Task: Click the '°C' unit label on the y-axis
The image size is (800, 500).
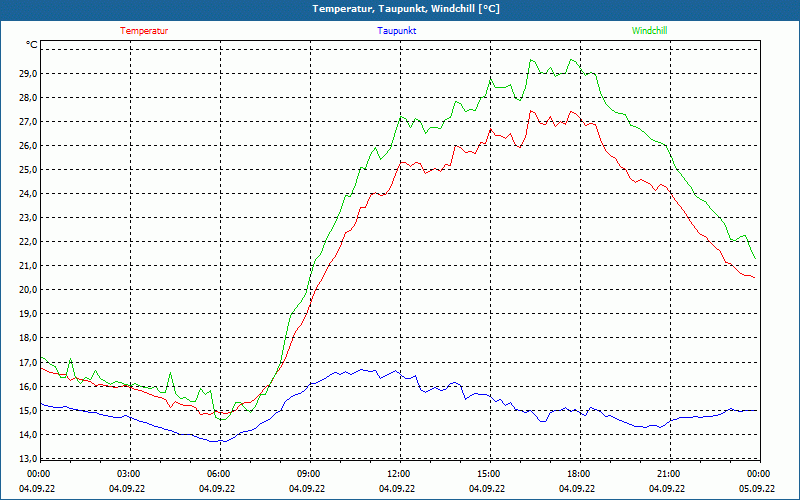Action: [32, 45]
